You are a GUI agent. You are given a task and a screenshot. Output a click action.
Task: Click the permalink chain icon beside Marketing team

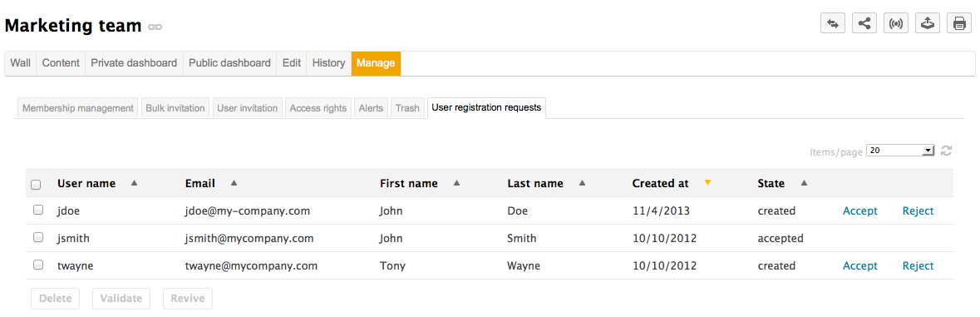click(155, 27)
